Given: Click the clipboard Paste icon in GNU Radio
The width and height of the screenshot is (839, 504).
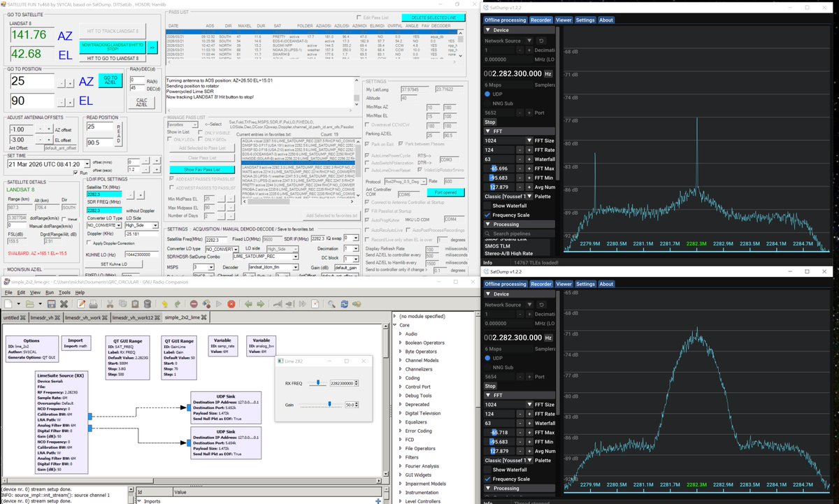Looking at the screenshot, I should pos(135,304).
